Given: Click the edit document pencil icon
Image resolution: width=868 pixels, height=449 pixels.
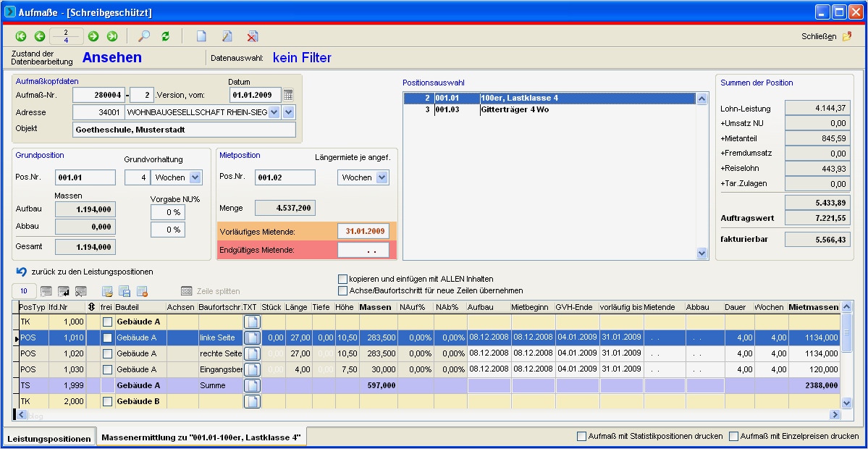Looking at the screenshot, I should (227, 36).
